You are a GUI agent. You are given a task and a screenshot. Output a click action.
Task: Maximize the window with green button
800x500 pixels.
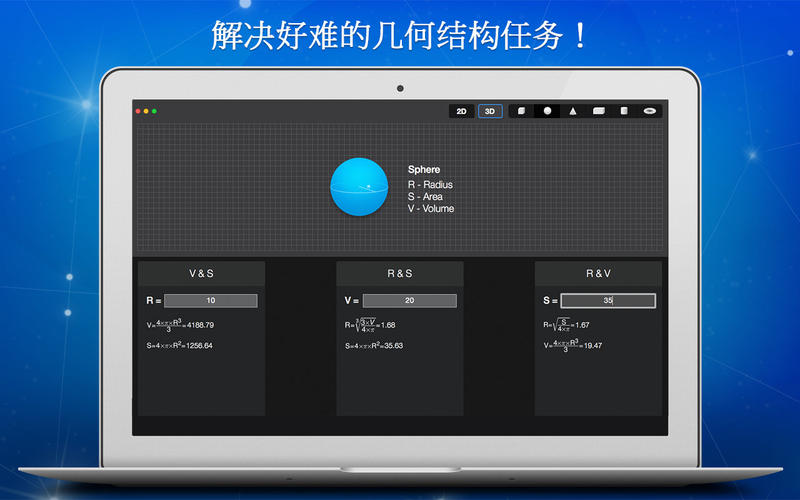[154, 111]
